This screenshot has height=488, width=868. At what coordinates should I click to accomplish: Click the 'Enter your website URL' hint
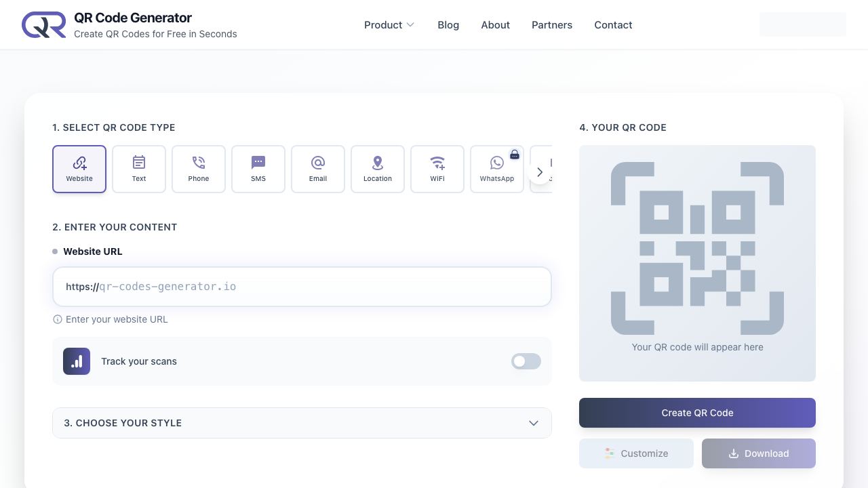tap(117, 319)
